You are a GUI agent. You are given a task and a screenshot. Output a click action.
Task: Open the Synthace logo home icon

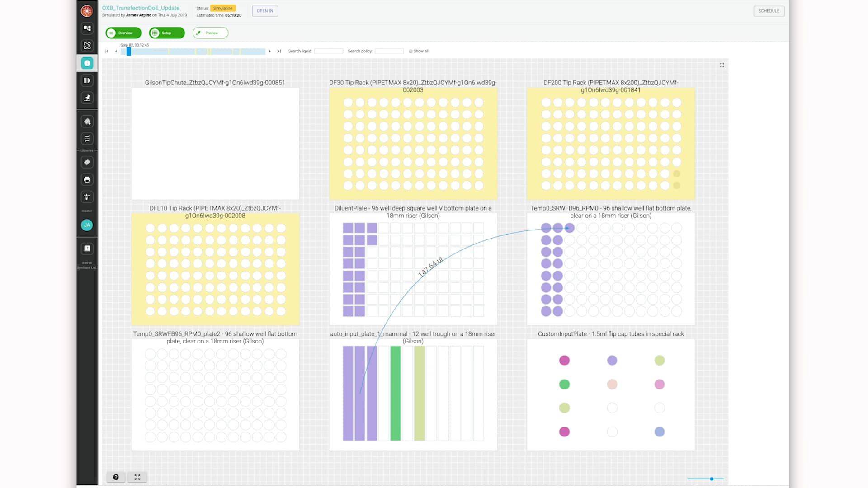click(x=87, y=11)
